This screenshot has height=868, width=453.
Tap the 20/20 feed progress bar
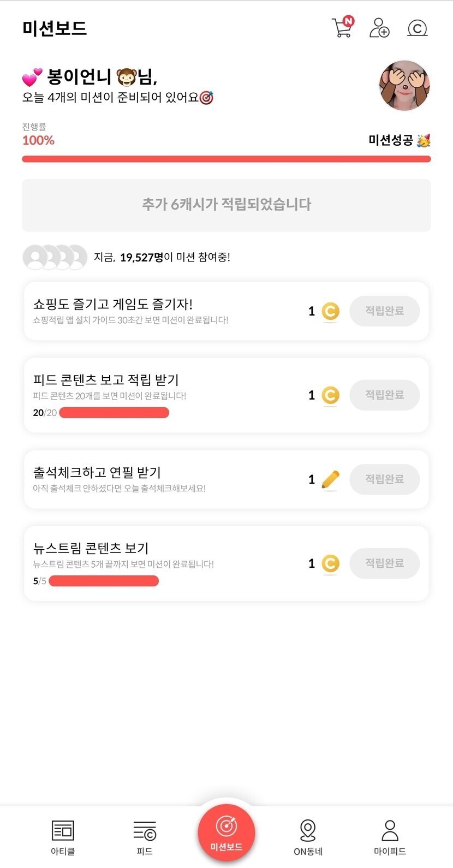point(114,413)
